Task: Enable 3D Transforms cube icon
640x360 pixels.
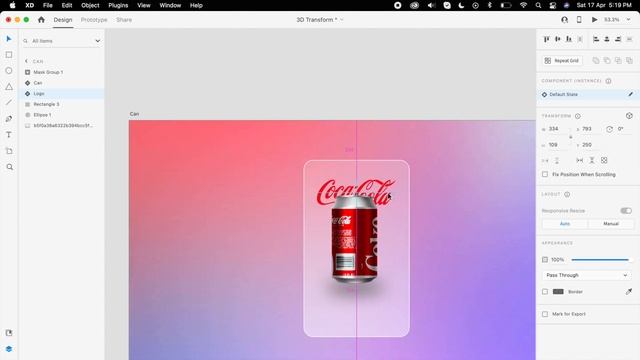Action: point(629,116)
